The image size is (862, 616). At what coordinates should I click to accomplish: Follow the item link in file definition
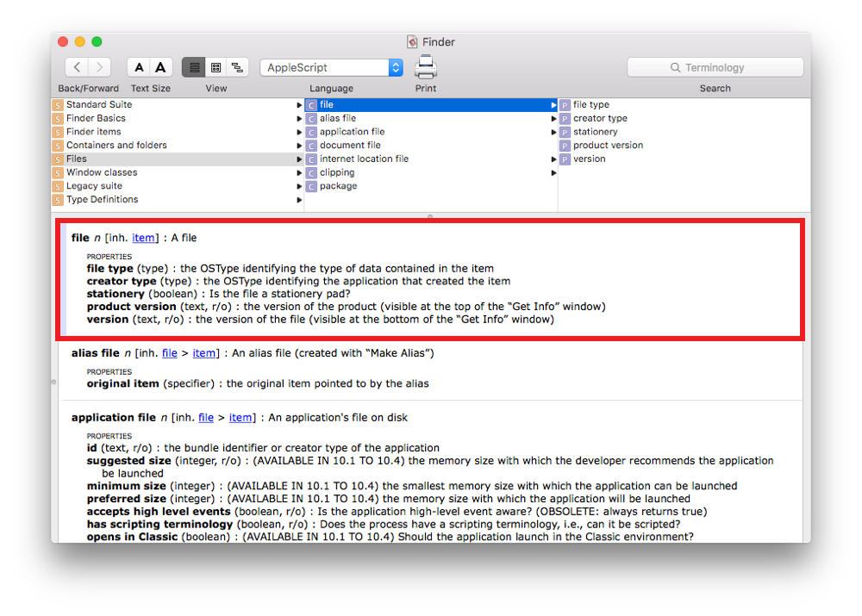pyautogui.click(x=143, y=238)
